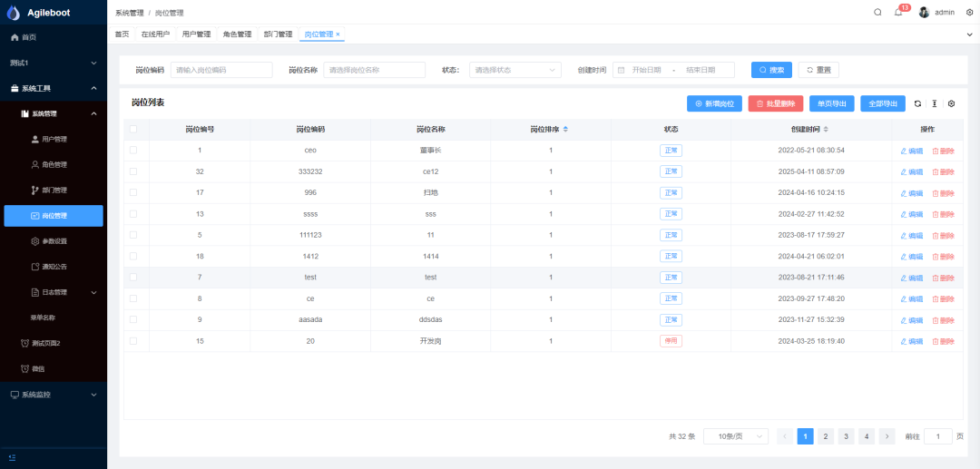Screen dimensions: 980x469
Task: Toggle the select-all checkbox in table header
Action: coord(133,130)
